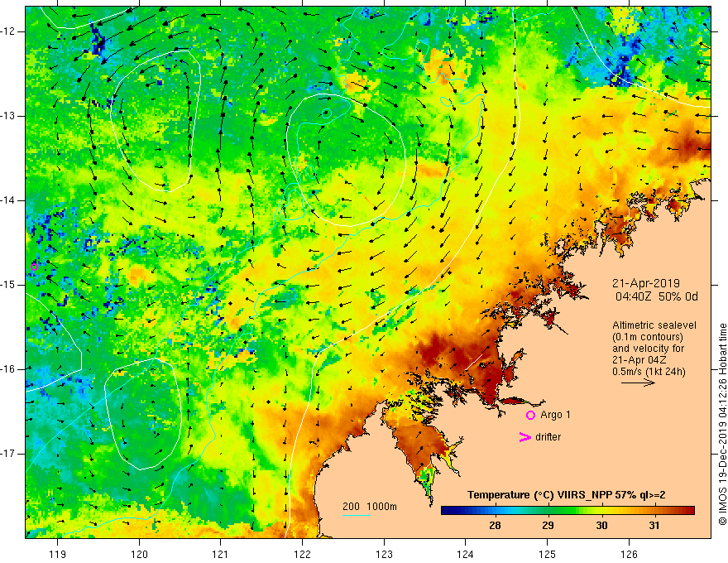Viewport: 728px width, 563px height.
Task: Click the 'Argo 1' legend label
Action: tap(555, 415)
